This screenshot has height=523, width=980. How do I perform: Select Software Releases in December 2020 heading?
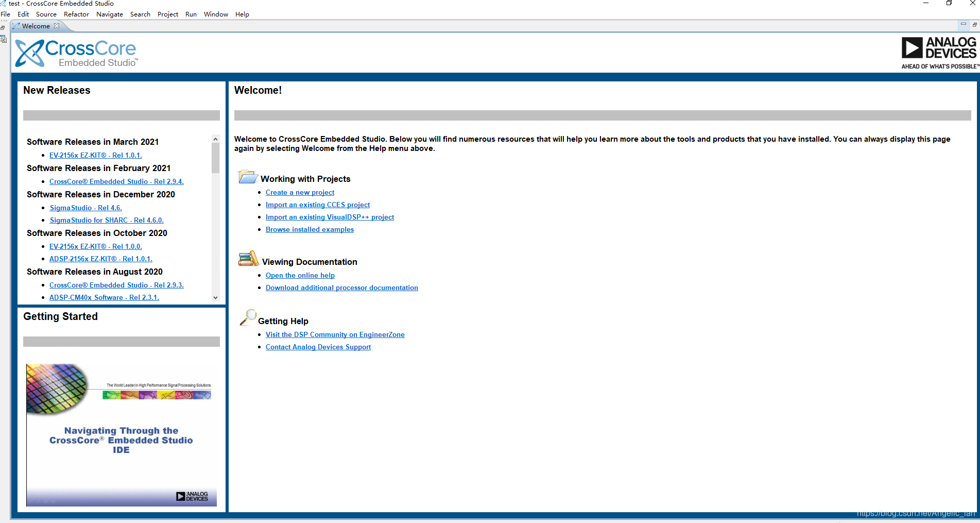(x=101, y=194)
